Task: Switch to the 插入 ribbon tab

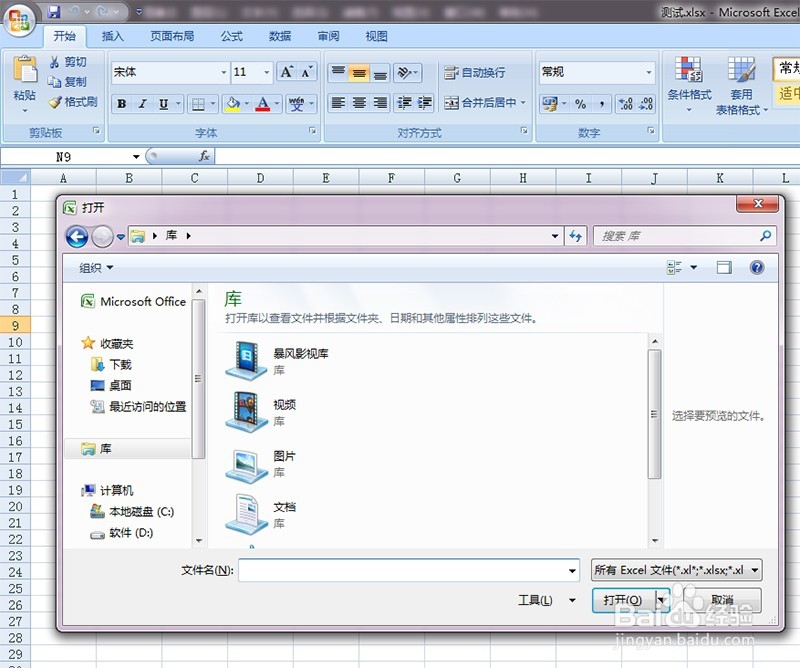Action: (x=112, y=36)
